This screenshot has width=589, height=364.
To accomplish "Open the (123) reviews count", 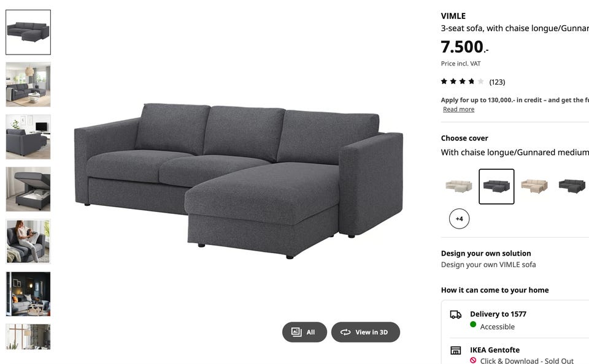I will tap(497, 82).
